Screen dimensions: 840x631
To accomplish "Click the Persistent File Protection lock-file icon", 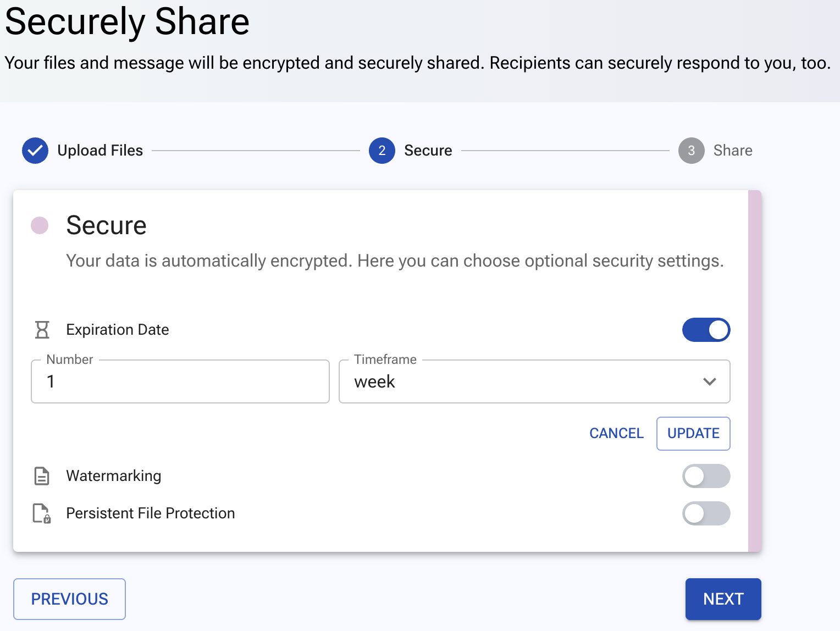I will [42, 513].
